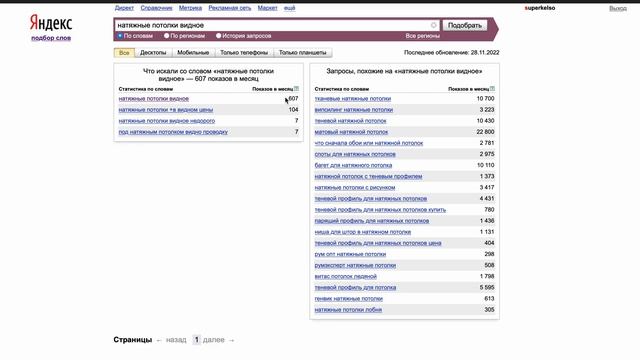Viewport: 640px width, 360px height.
Task: Open query натяжные потолки видное
Action: (153, 99)
